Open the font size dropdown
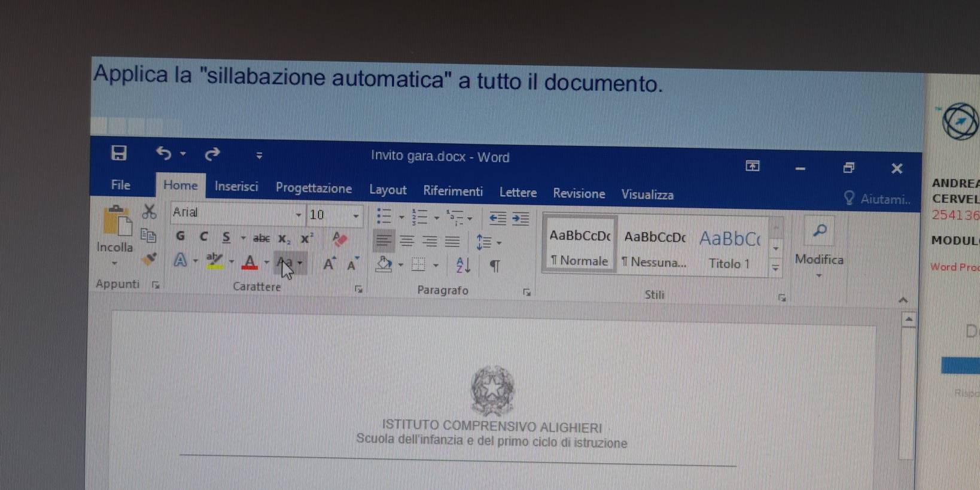This screenshot has height=490, width=980. [355, 215]
